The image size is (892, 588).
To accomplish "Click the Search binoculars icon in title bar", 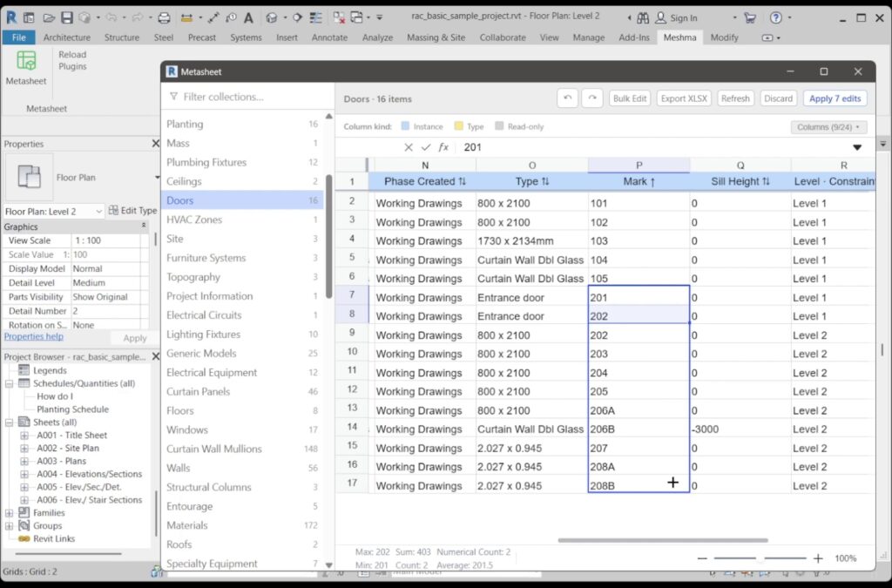I will pos(643,17).
